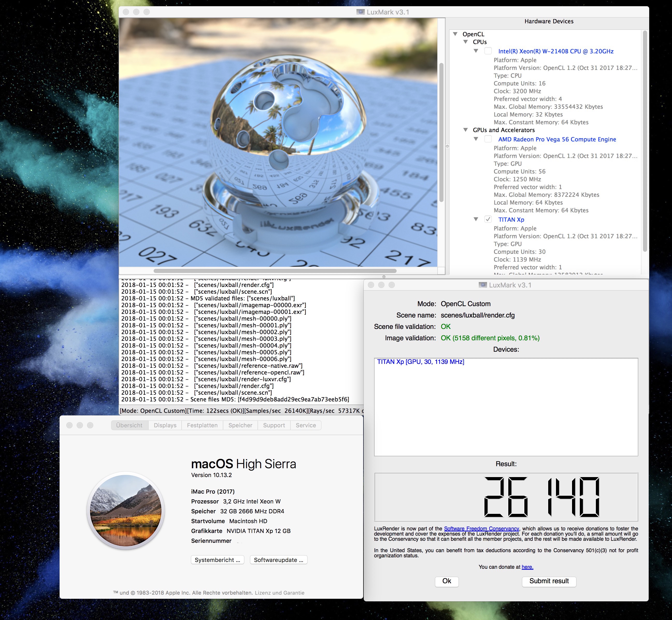
Task: Click log line 'imagemap-00000.exr'
Action: tap(214, 305)
